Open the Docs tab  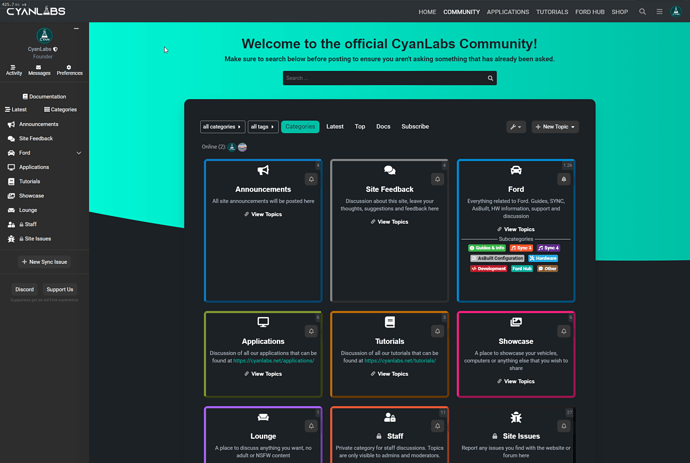click(x=383, y=127)
